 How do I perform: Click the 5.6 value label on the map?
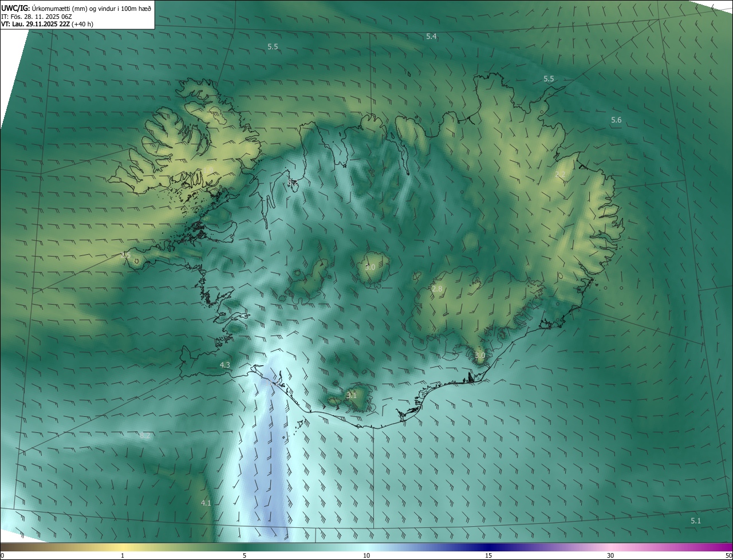pyautogui.click(x=616, y=120)
